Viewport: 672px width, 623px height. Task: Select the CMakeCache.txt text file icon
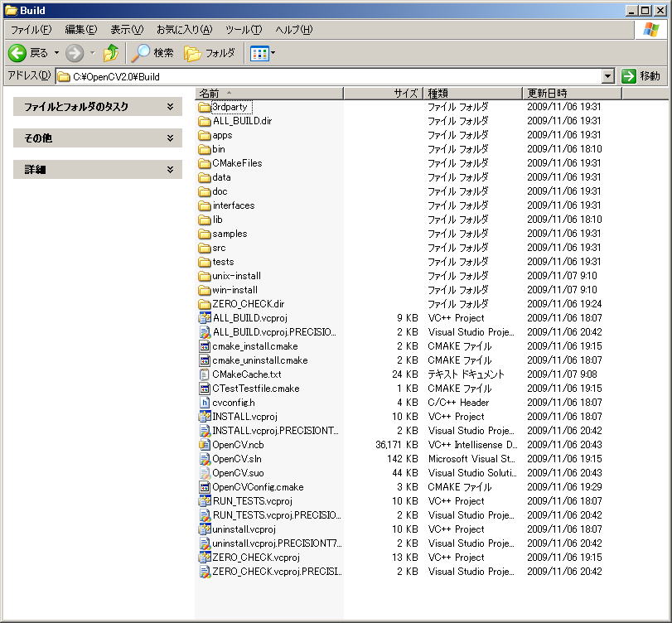pos(205,374)
